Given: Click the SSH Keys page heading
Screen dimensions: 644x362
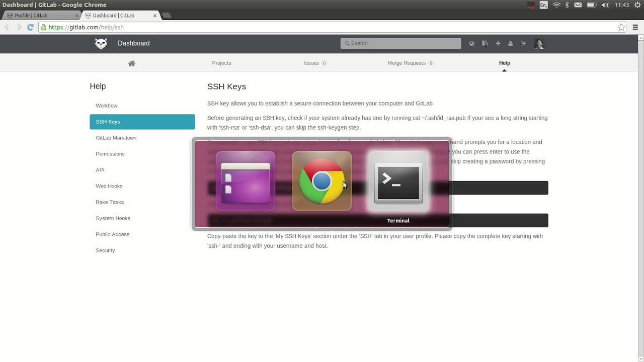Looking at the screenshot, I should pyautogui.click(x=226, y=86).
